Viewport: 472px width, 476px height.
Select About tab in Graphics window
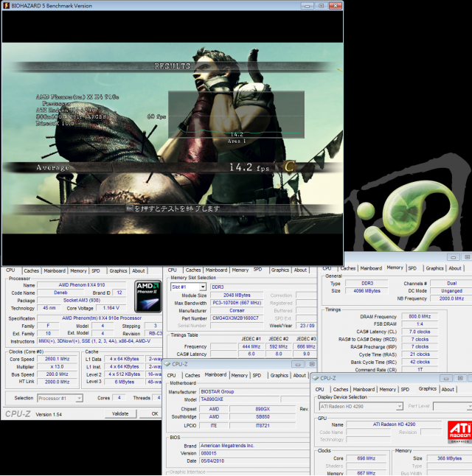(x=448, y=390)
